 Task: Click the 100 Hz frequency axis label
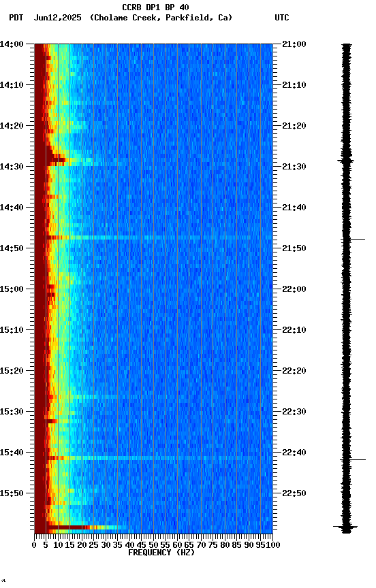274,545
